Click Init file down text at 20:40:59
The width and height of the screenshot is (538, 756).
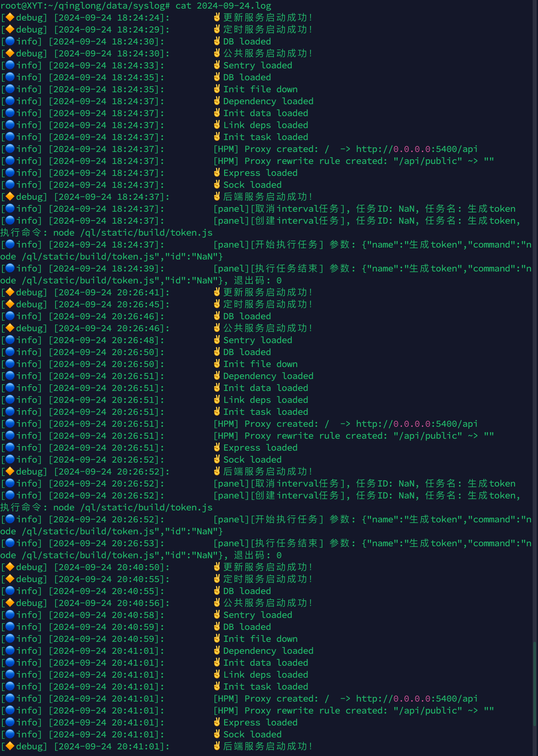coord(260,639)
